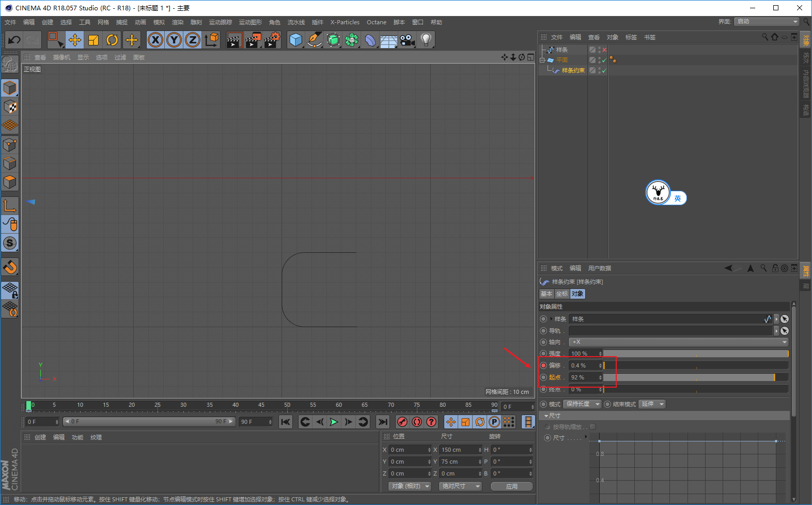Toggle 偏移 keyframe circle
This screenshot has width=812, height=505.
[x=543, y=365]
